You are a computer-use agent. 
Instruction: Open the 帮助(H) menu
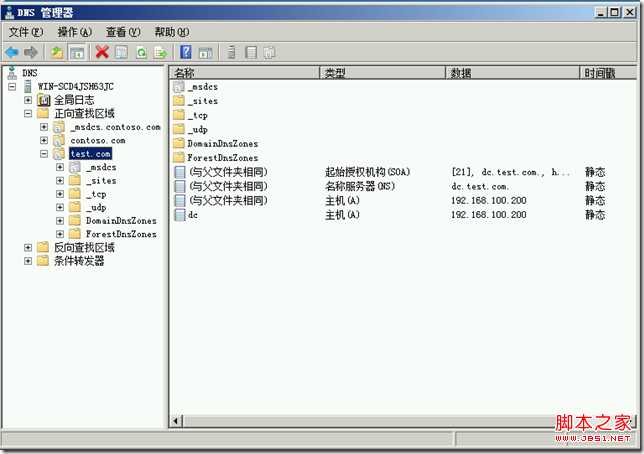tap(172, 32)
